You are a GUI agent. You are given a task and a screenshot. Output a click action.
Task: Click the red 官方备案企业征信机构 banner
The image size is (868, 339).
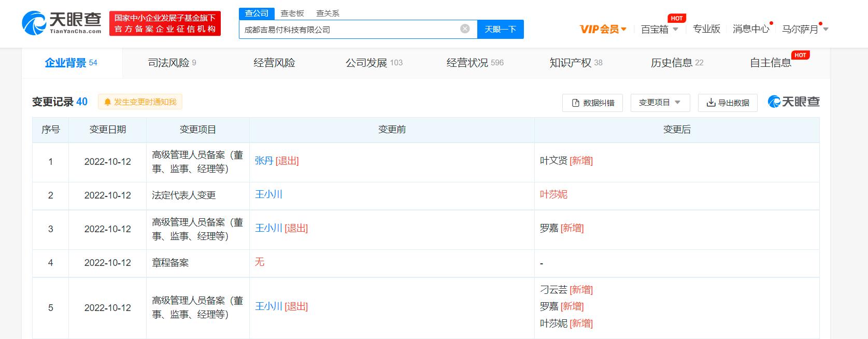[x=165, y=24]
